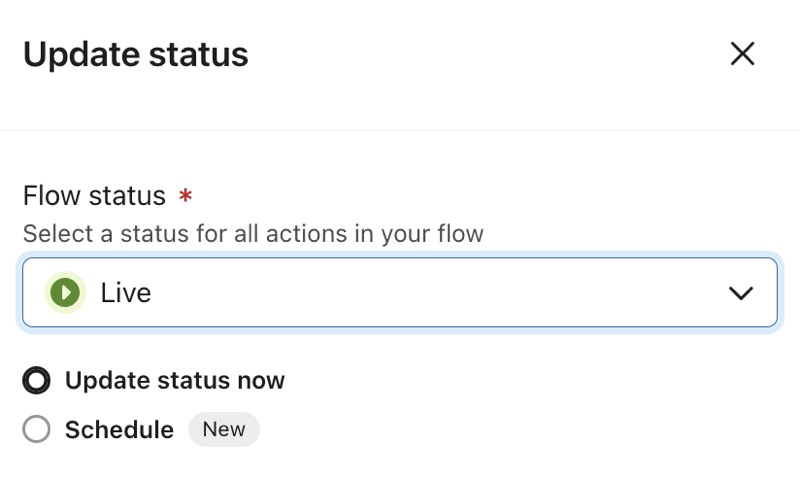
Task: Dismiss the dialog with the X icon
Action: pyautogui.click(x=742, y=54)
